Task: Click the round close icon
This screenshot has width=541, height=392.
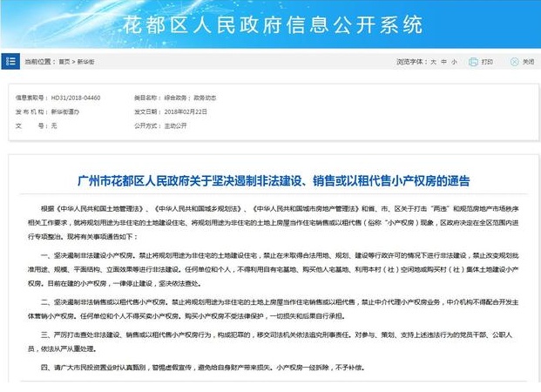Action: point(514,62)
